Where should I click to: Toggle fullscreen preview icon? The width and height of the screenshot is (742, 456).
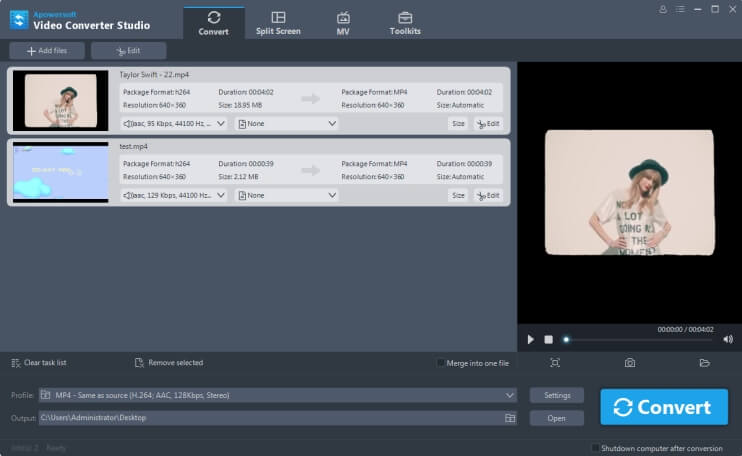pos(555,363)
